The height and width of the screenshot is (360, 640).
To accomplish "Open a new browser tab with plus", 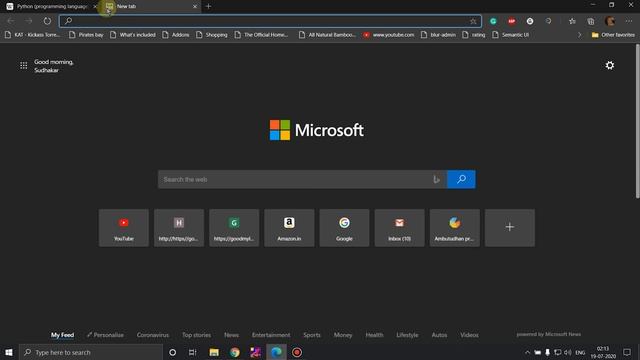I will pyautogui.click(x=209, y=7).
